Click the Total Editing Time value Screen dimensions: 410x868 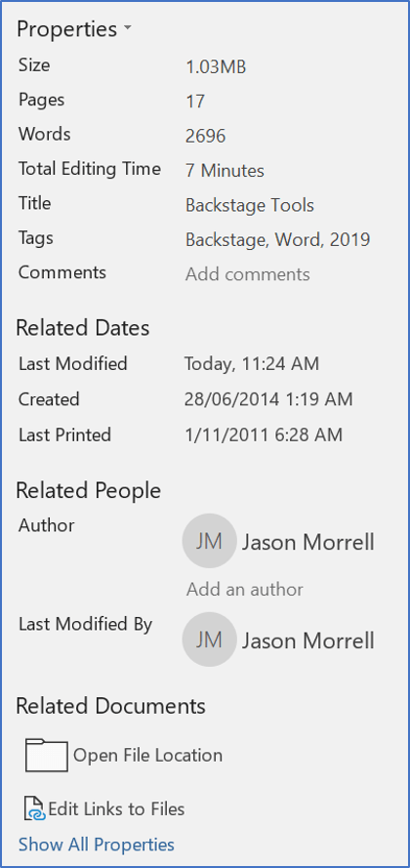(225, 171)
